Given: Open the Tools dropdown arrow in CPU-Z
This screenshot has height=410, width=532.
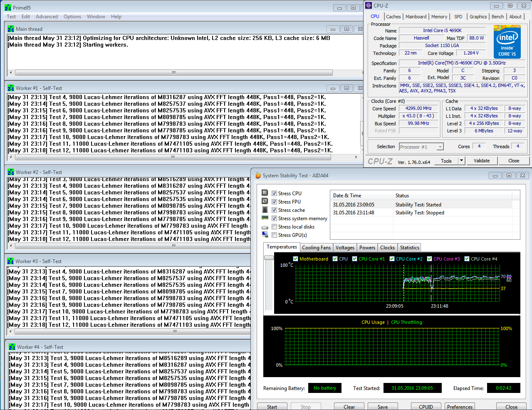Looking at the screenshot, I should pos(461,161).
